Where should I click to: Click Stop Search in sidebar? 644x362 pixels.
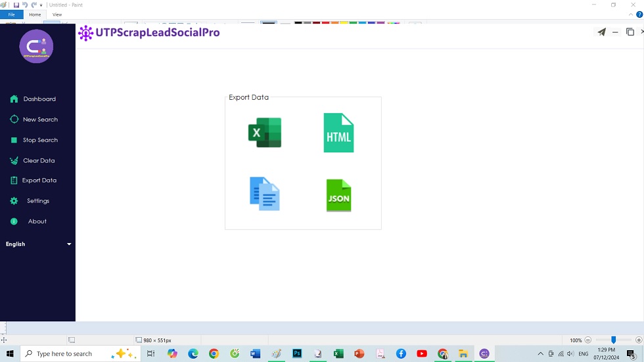[39, 140]
